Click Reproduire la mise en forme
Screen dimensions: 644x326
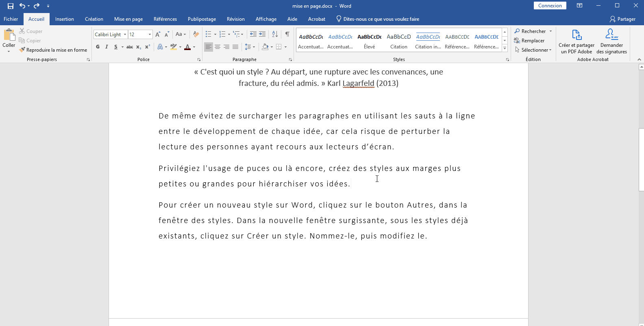pos(53,50)
